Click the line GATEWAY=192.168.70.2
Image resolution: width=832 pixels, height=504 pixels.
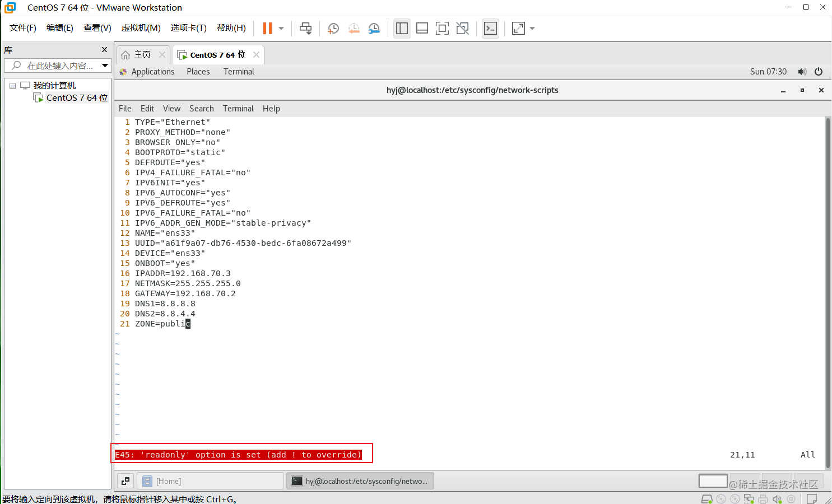(185, 293)
